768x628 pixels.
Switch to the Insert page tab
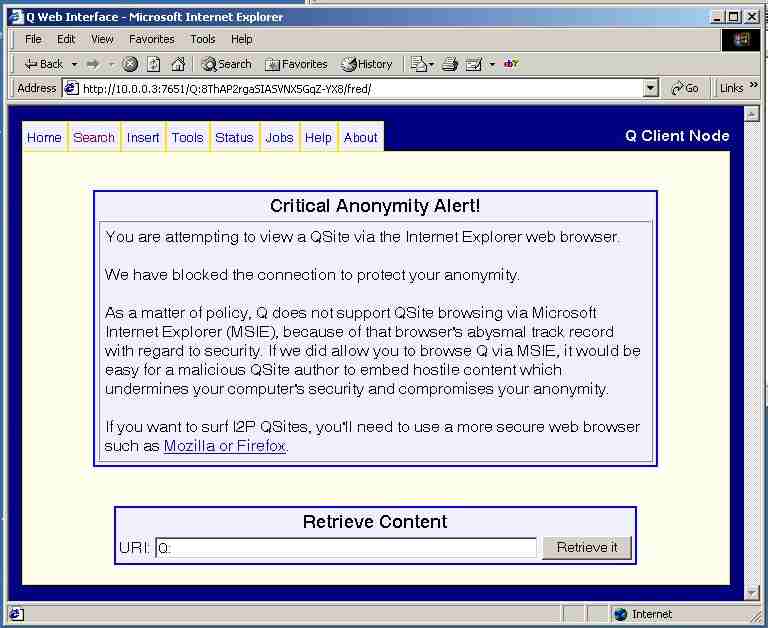pyautogui.click(x=143, y=137)
